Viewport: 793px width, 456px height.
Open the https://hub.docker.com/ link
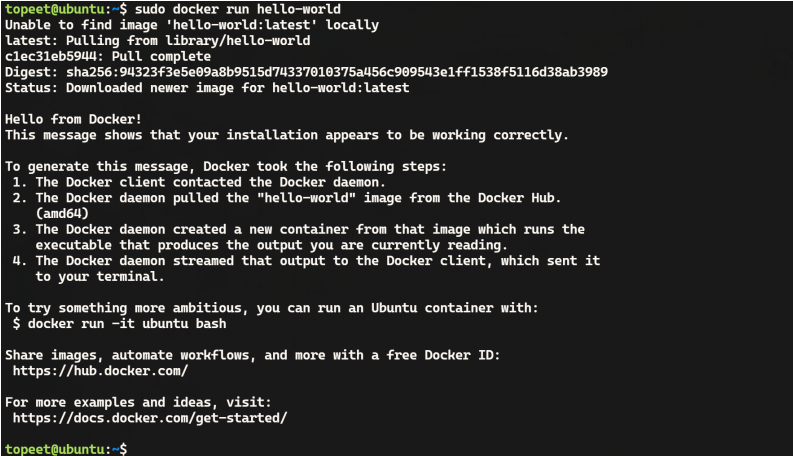(100, 371)
